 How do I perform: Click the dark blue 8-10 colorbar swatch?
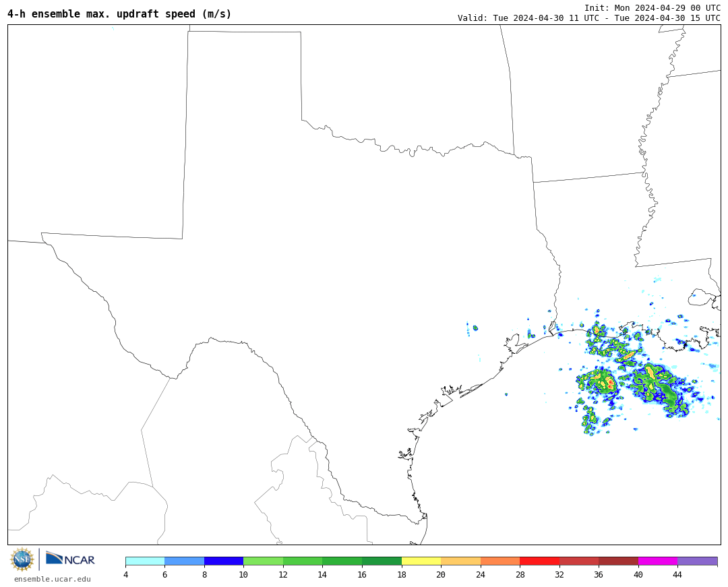coord(224,561)
